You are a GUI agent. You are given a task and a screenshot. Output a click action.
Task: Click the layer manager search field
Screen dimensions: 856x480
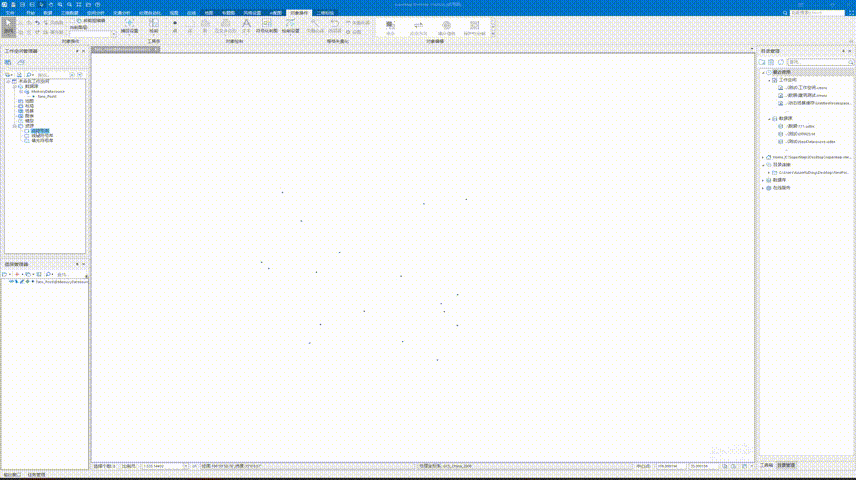click(70, 274)
